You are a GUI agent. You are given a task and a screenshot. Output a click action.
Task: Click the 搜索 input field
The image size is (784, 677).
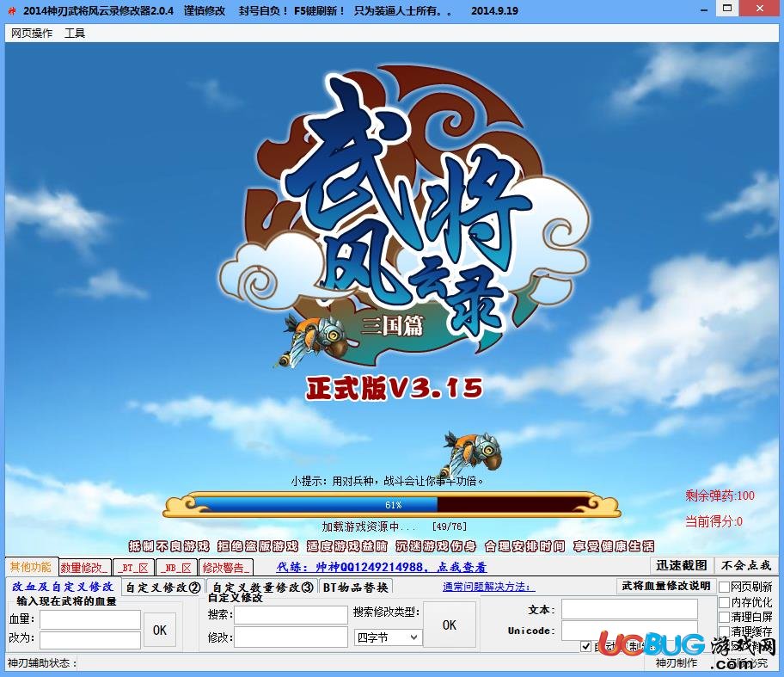tap(291, 615)
